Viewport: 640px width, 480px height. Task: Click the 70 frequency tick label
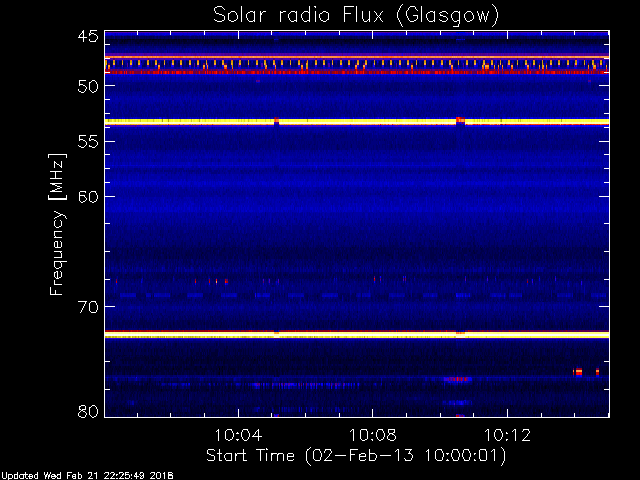(88, 307)
